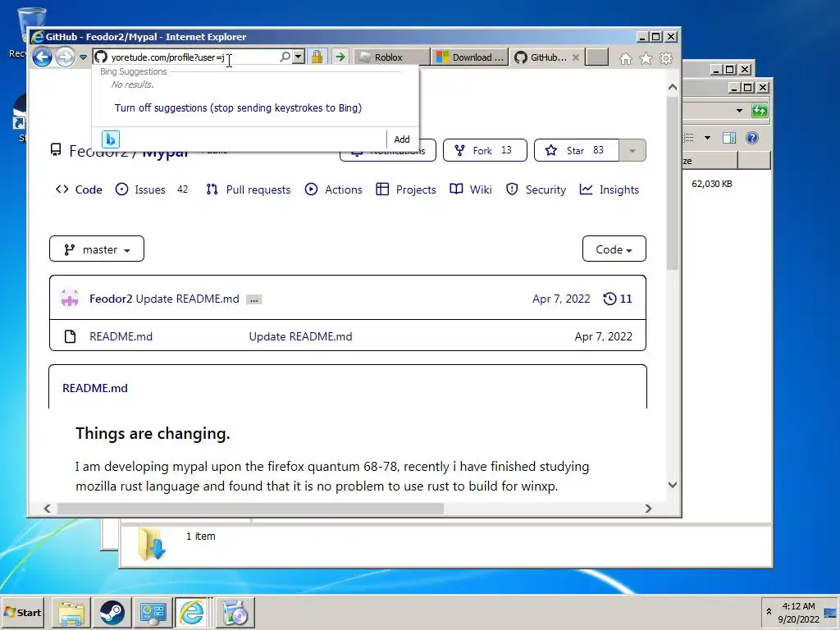Go back with the browser Back arrow
840x630 pixels.
pos(43,57)
